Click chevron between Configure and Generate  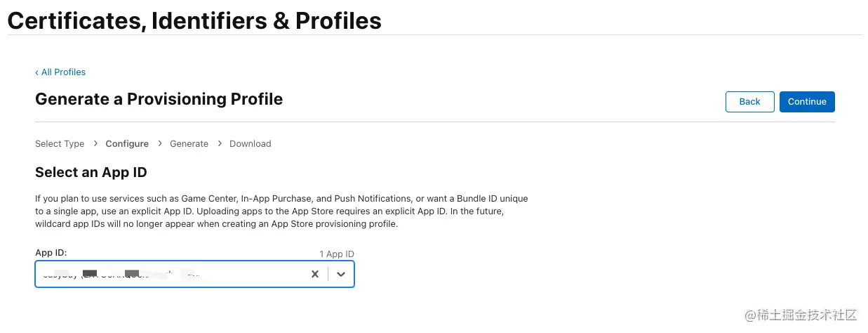coord(159,143)
